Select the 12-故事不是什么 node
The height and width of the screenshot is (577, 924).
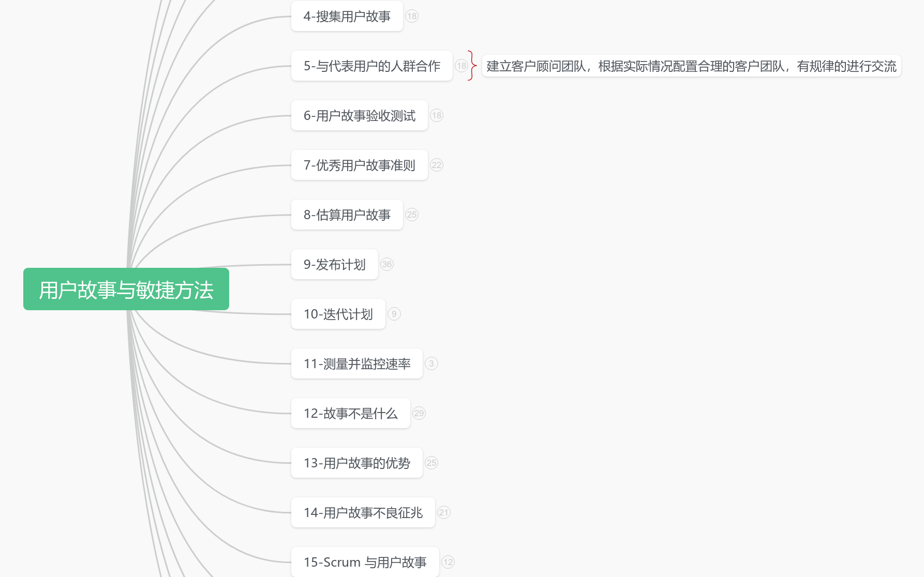click(350, 414)
